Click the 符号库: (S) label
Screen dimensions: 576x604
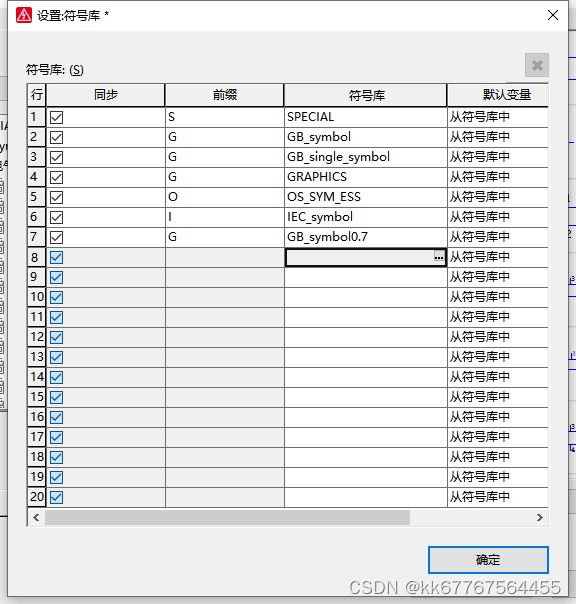pyautogui.click(x=54, y=70)
